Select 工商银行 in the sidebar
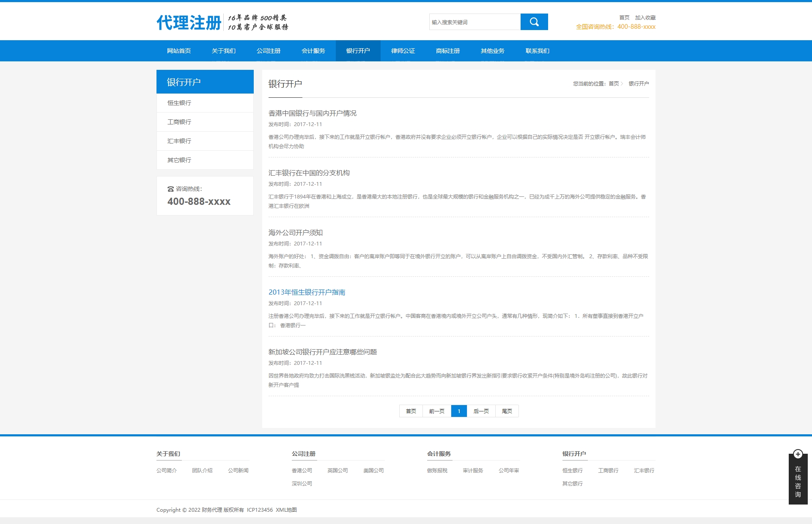This screenshot has width=812, height=524. (205, 122)
